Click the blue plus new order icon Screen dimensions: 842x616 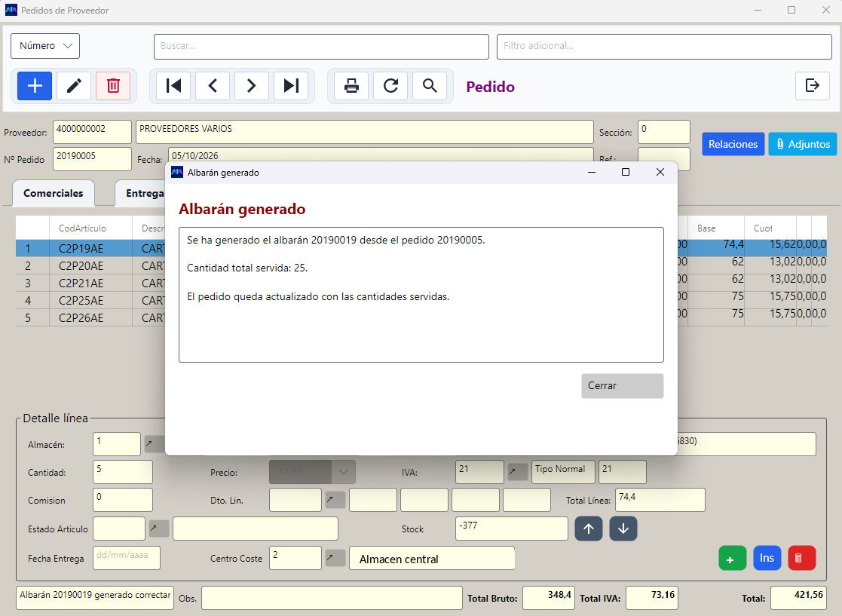click(x=35, y=86)
